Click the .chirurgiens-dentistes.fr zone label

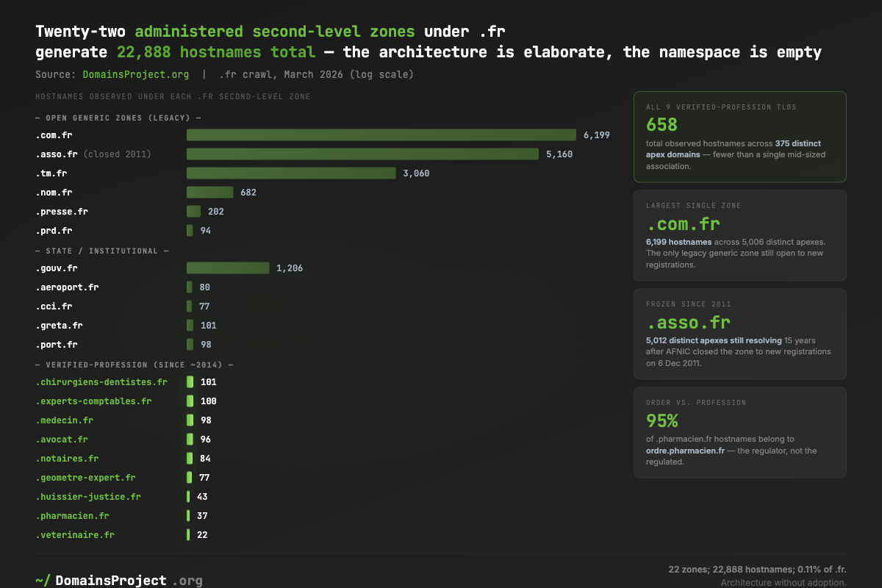coord(101,382)
